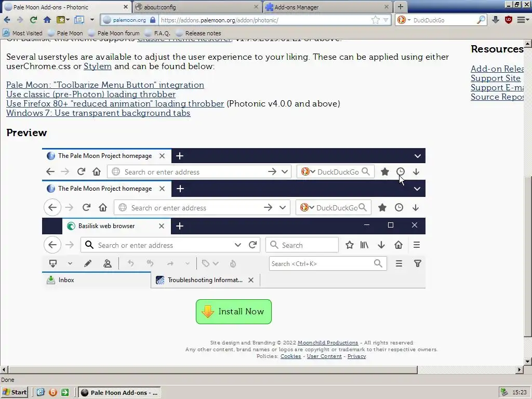Click the tab groups icon in the toolbar
This screenshot has height=399, width=532.
pyautogui.click(x=79, y=20)
